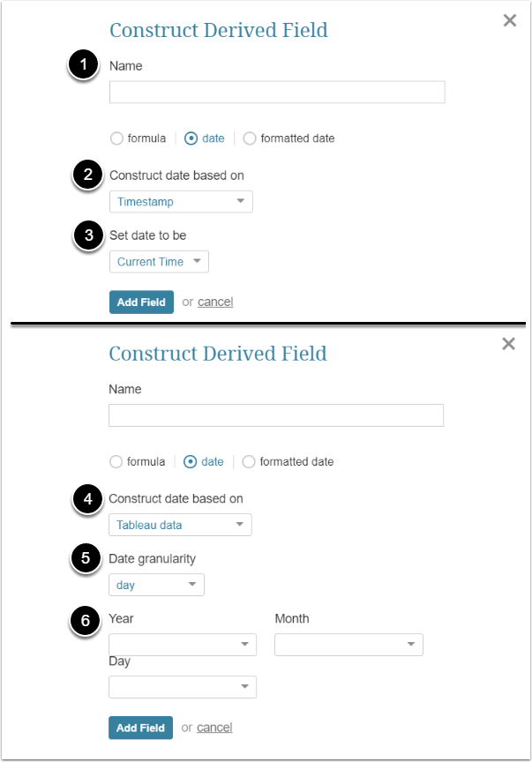Image resolution: width=532 pixels, height=762 pixels.
Task: Open the Current Time dropdown
Action: pos(159,262)
